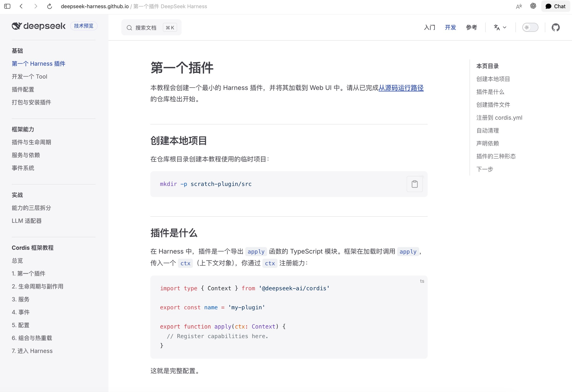Jump to 创建插件文件 in page outline
572x392 pixels.
point(493,105)
